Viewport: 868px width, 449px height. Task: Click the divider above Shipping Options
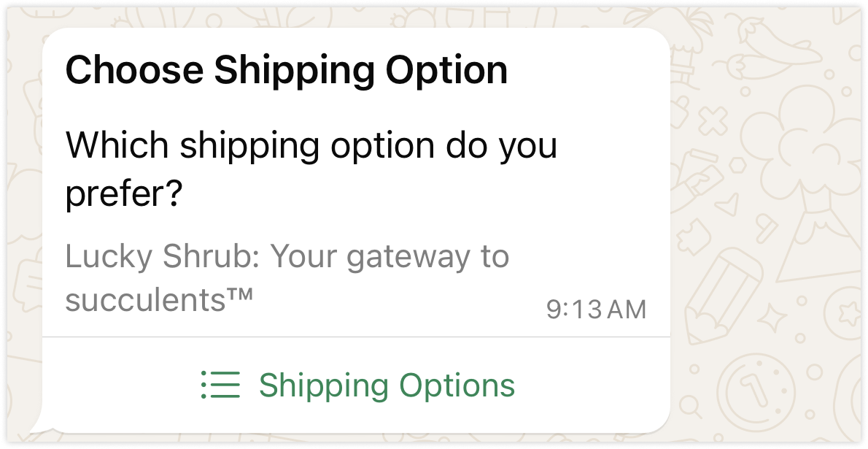[x=356, y=337]
